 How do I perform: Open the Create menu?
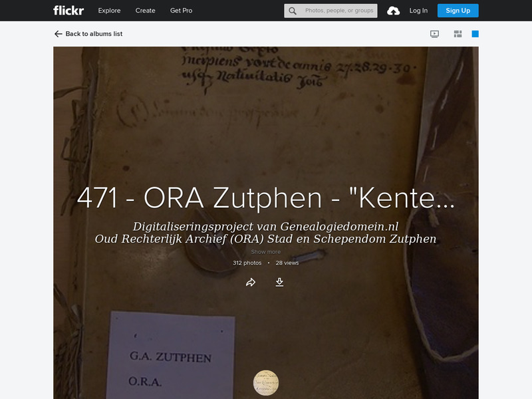[x=145, y=11]
